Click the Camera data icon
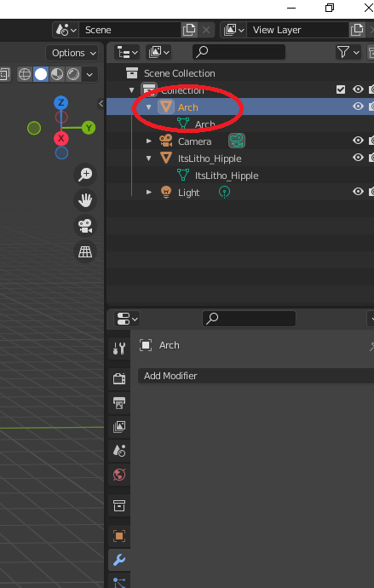Image resolution: width=374 pixels, height=588 pixels. coord(237,141)
